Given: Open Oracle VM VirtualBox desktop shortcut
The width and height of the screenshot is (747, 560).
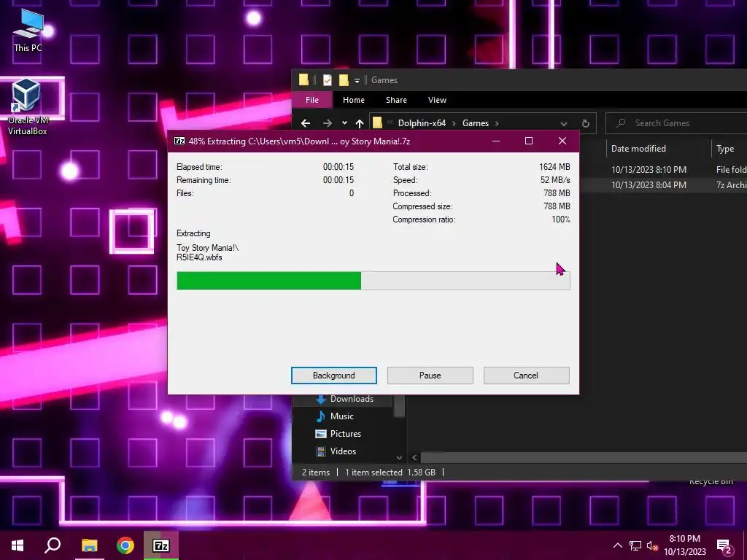Looking at the screenshot, I should 27,108.
